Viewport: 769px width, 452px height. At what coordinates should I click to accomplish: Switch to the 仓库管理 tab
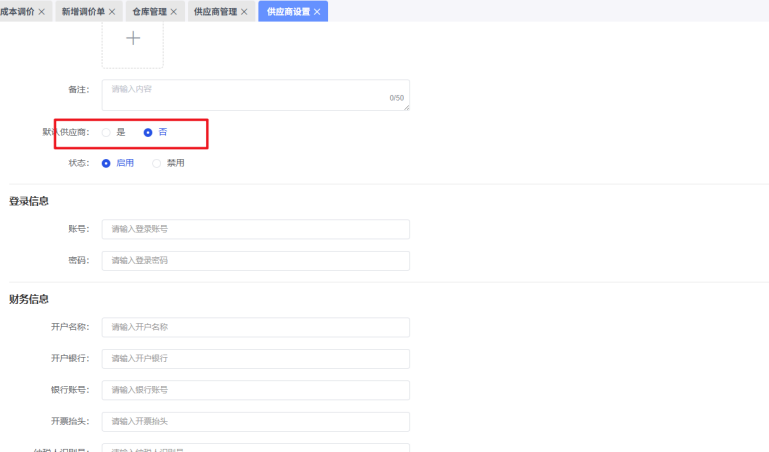[150, 12]
